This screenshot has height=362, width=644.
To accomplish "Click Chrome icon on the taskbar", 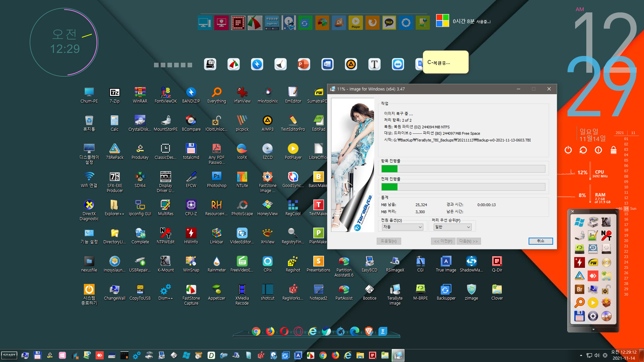I will pos(323,355).
